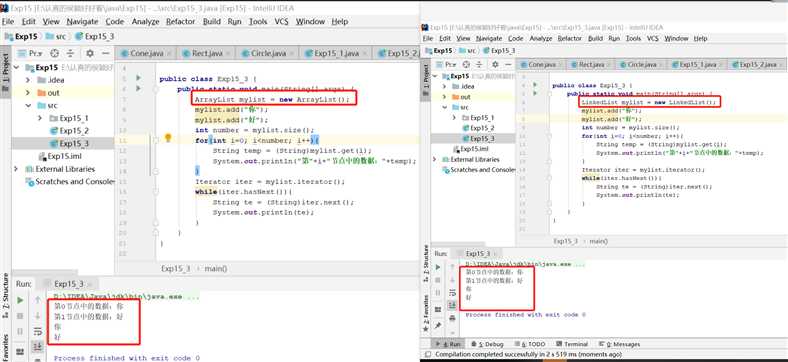Expand the Exp15_1 package in left project tree
The width and height of the screenshot is (788, 362).
point(40,118)
